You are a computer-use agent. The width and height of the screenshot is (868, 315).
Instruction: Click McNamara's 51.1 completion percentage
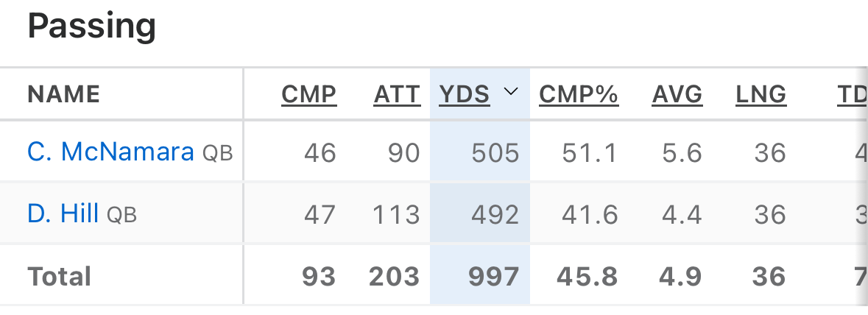point(590,153)
